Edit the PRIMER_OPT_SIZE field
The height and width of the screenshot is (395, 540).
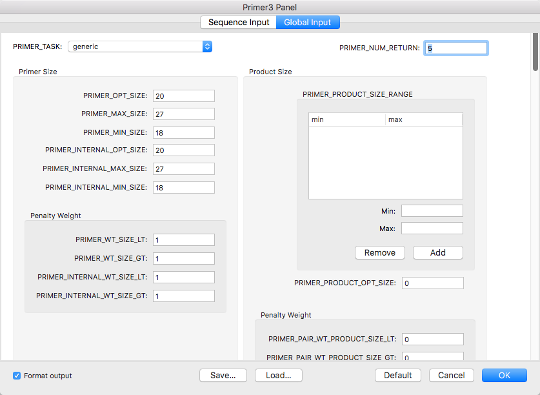(x=184, y=96)
